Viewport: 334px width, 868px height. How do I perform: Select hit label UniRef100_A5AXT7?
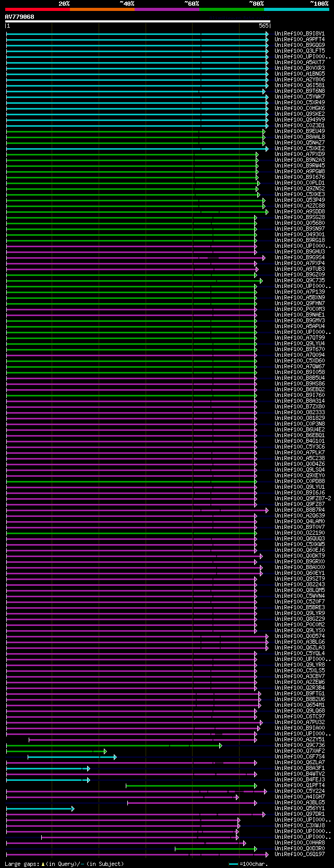(300, 63)
